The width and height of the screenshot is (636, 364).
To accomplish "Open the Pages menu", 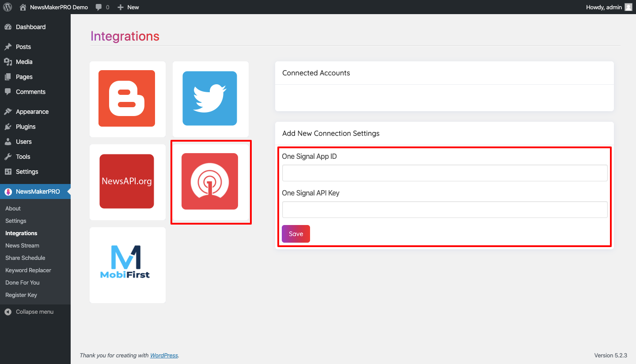I will point(35,77).
